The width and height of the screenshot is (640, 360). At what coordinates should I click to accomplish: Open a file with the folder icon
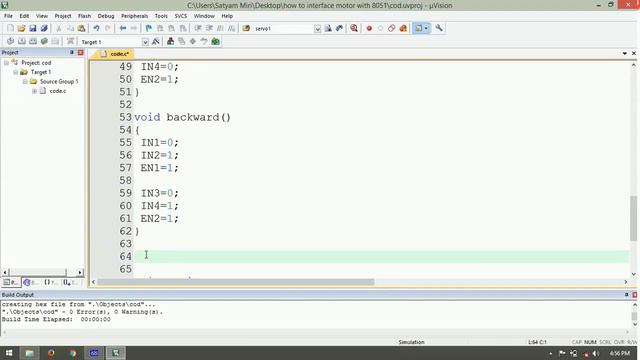[x=22, y=28]
